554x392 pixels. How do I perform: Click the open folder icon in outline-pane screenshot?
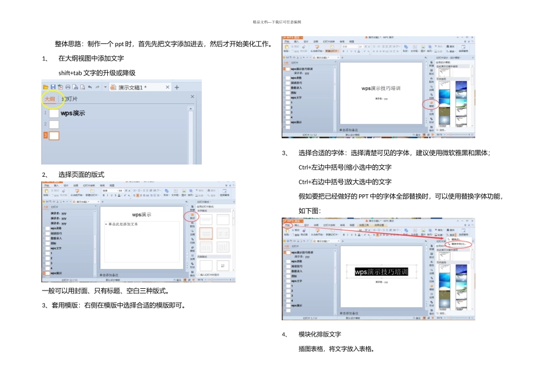pyautogui.click(x=45, y=87)
